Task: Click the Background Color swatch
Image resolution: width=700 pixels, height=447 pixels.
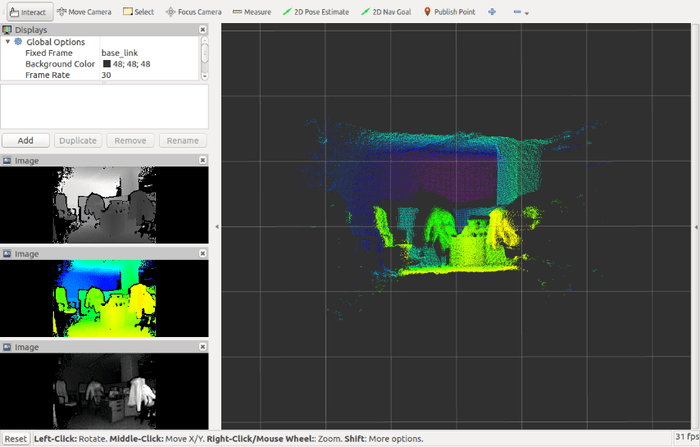Action: click(x=107, y=64)
